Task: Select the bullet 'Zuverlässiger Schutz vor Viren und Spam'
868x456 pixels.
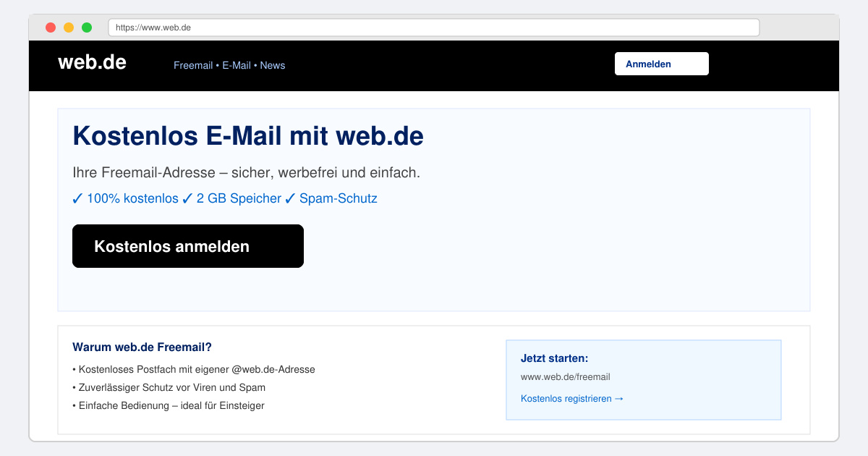Action: coord(169,387)
